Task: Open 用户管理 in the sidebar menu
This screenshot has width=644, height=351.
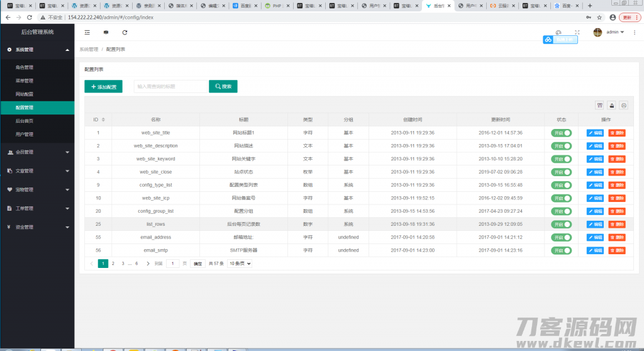Action: pyautogui.click(x=25, y=134)
